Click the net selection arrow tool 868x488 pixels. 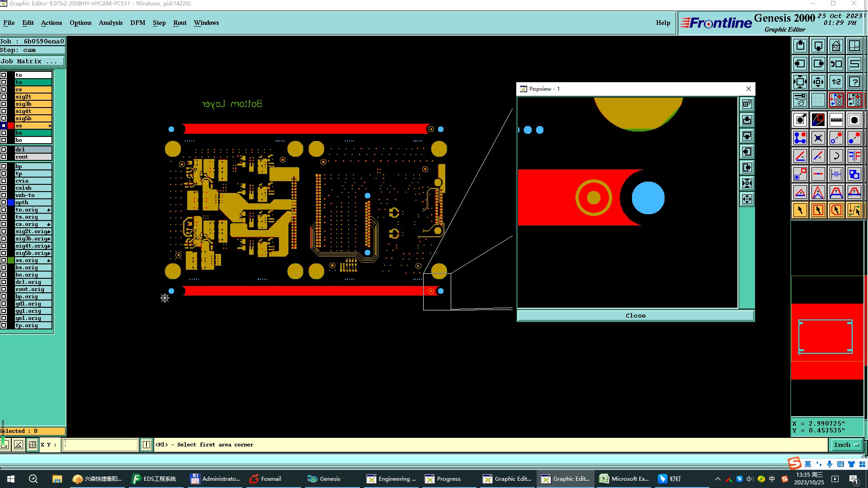click(854, 210)
